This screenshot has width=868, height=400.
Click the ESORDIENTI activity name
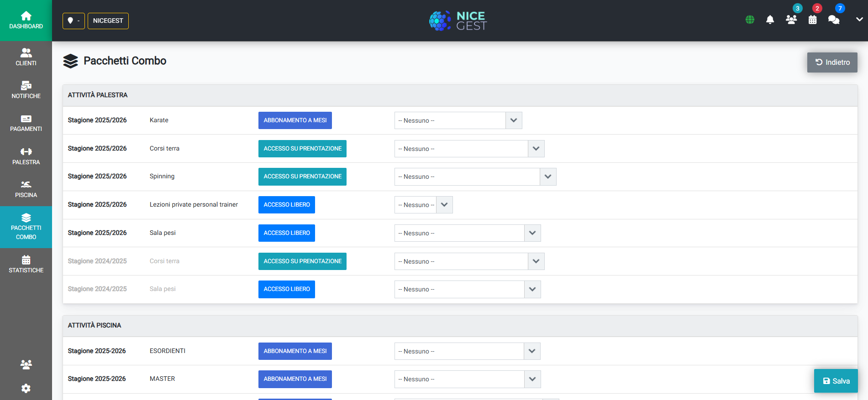click(x=168, y=351)
